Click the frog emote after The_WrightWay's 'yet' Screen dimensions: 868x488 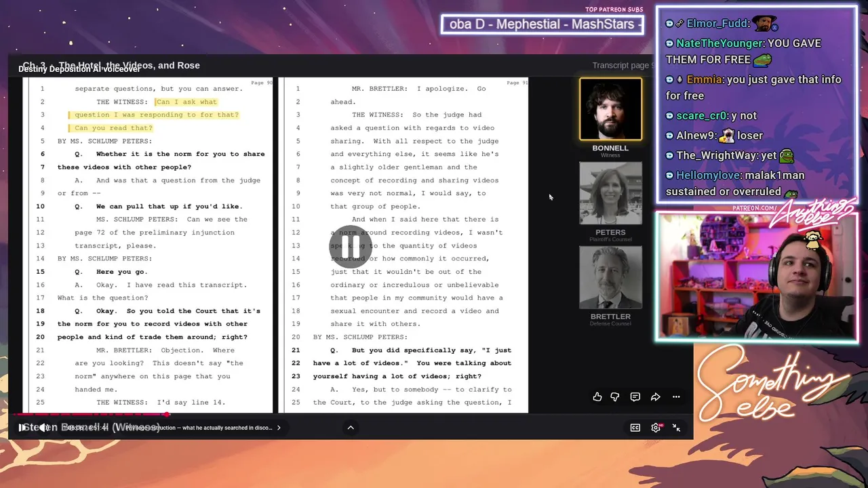tap(786, 156)
